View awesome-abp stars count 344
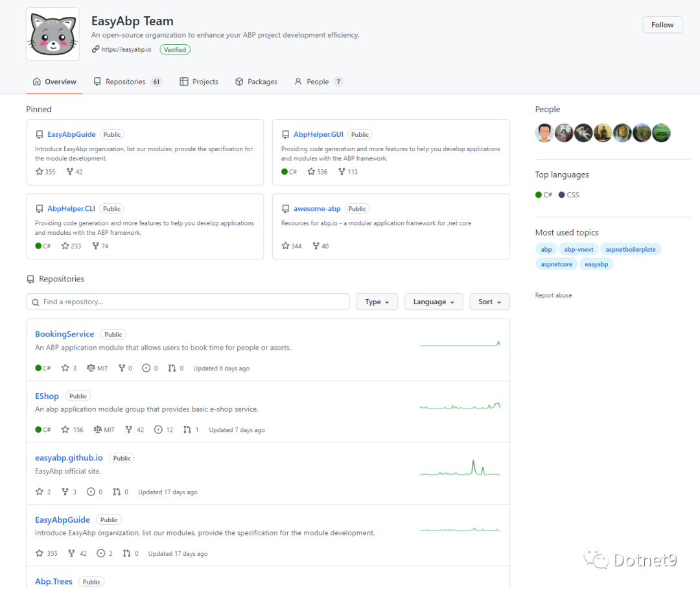 pos(292,246)
